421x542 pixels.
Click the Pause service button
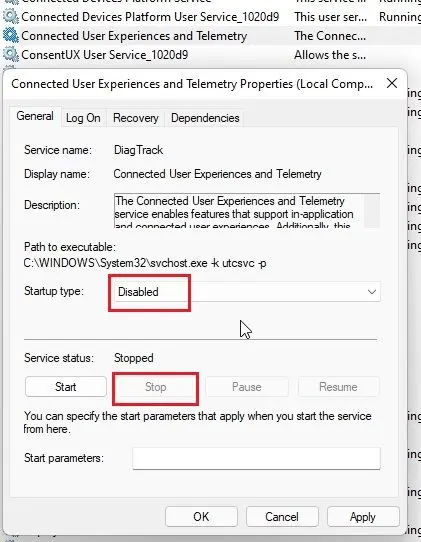(246, 387)
